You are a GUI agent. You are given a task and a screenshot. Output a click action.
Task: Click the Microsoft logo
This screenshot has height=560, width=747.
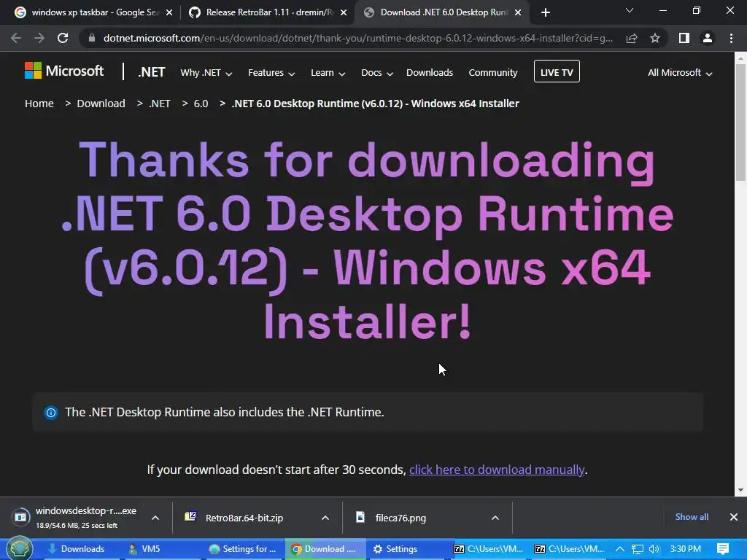(x=64, y=71)
